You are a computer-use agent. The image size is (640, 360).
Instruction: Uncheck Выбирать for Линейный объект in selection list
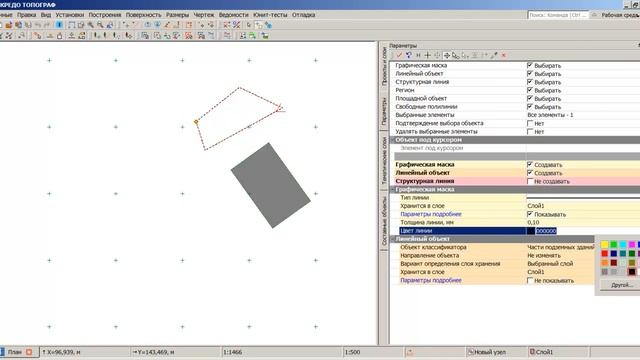click(530, 73)
